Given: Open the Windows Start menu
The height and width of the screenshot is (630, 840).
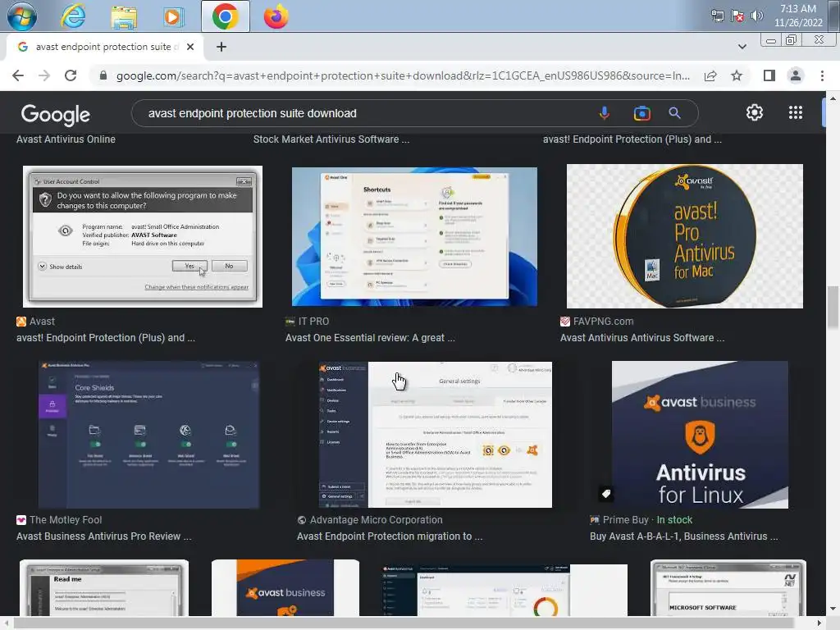Looking at the screenshot, I should [x=22, y=16].
